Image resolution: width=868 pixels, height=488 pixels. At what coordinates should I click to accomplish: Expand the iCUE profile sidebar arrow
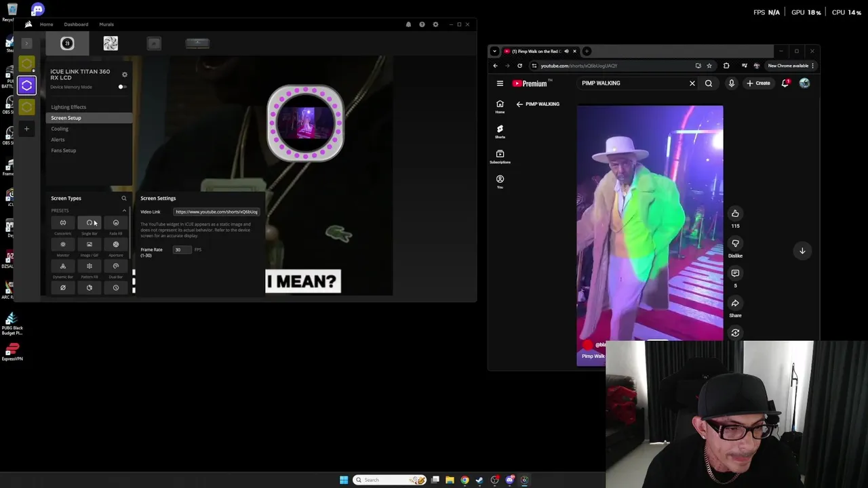pyautogui.click(x=26, y=43)
